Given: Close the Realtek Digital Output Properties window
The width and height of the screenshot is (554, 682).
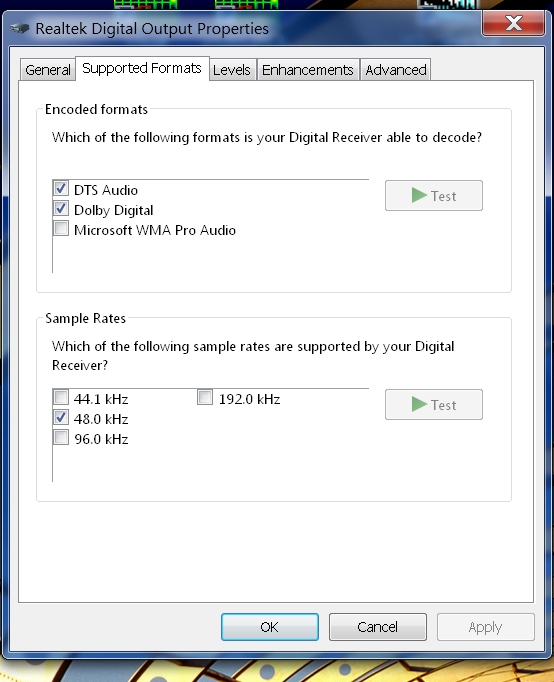Looking at the screenshot, I should (x=514, y=23).
